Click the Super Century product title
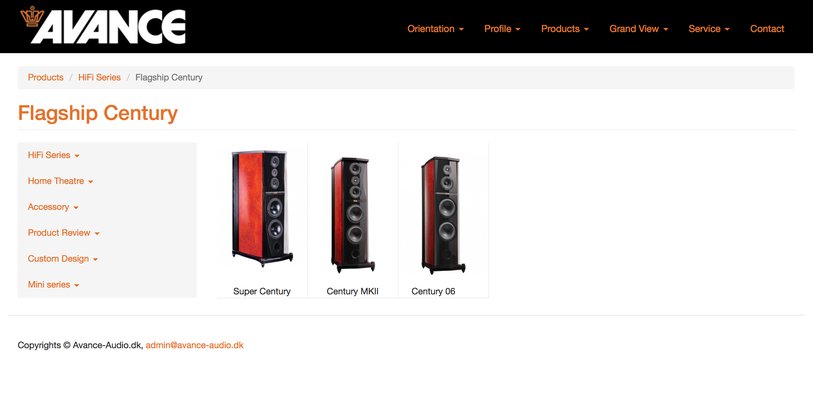813x400 pixels. [262, 292]
